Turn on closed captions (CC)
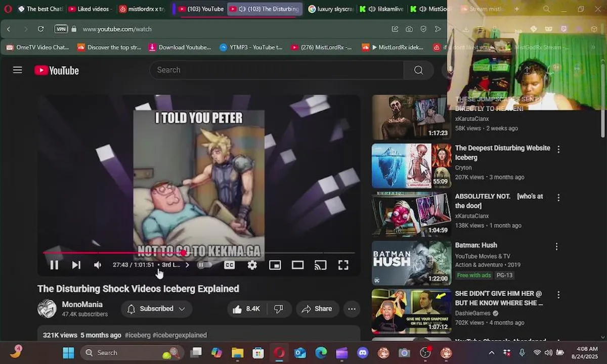The image size is (607, 364). tap(230, 265)
